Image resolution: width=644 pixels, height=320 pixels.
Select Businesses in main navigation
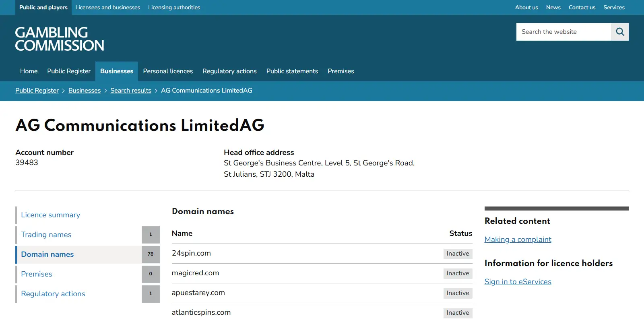[x=117, y=71]
